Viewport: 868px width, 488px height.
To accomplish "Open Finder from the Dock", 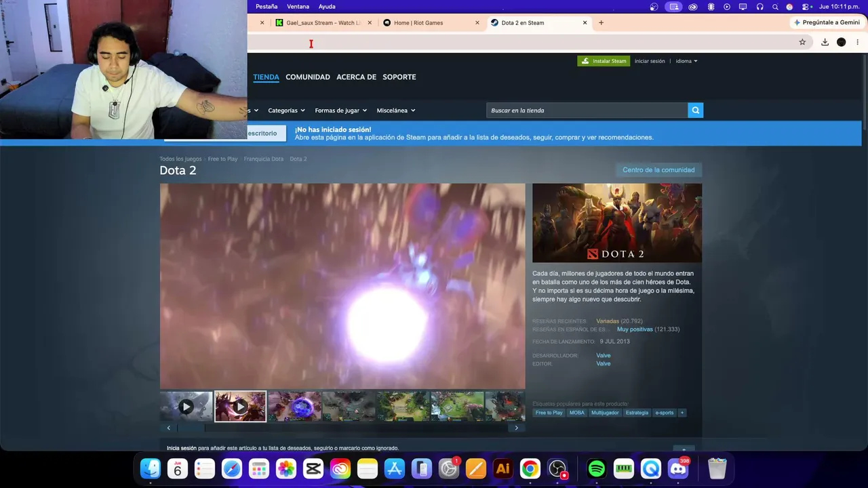I will pyautogui.click(x=151, y=468).
